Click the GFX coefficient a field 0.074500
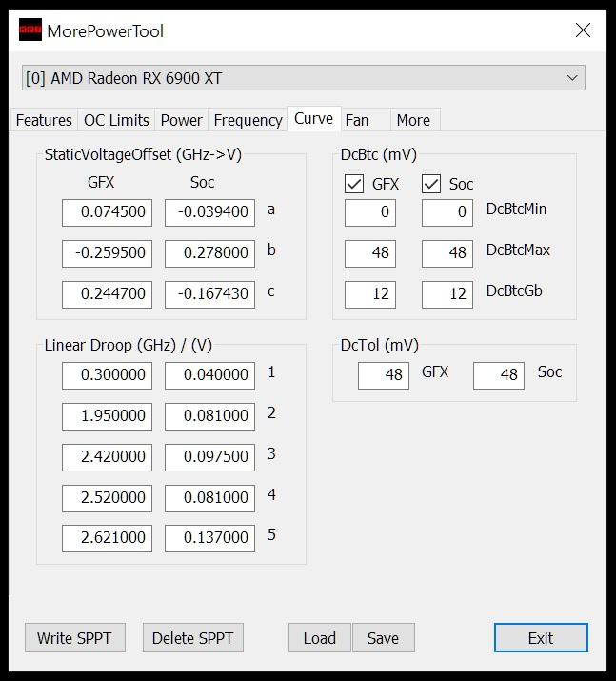Viewport: 616px width, 681px height. 107,212
